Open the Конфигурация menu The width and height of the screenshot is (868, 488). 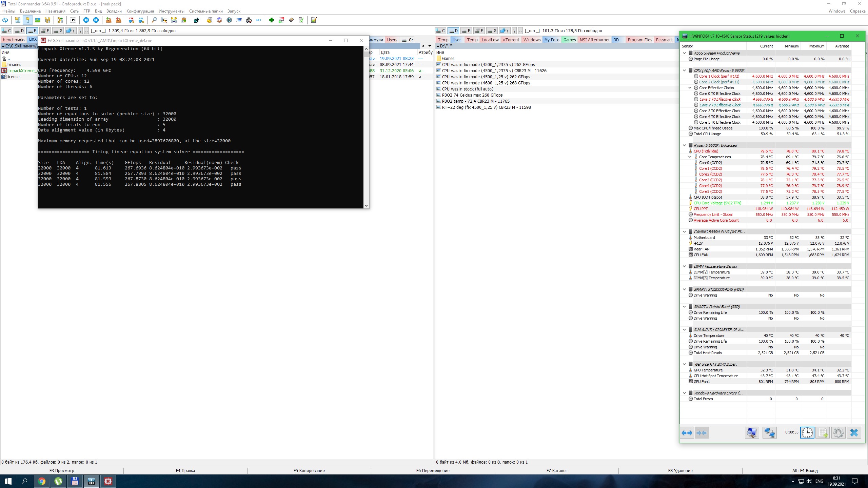pos(140,11)
